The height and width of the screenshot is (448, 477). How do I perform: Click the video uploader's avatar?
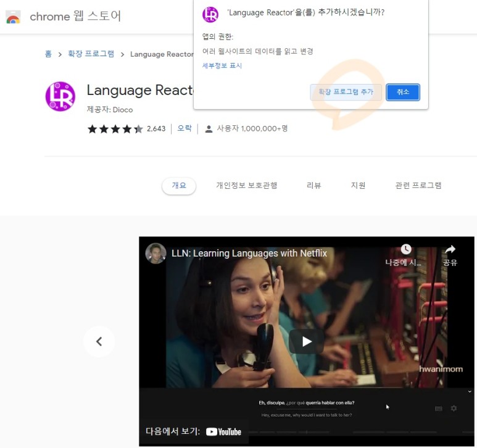156,254
